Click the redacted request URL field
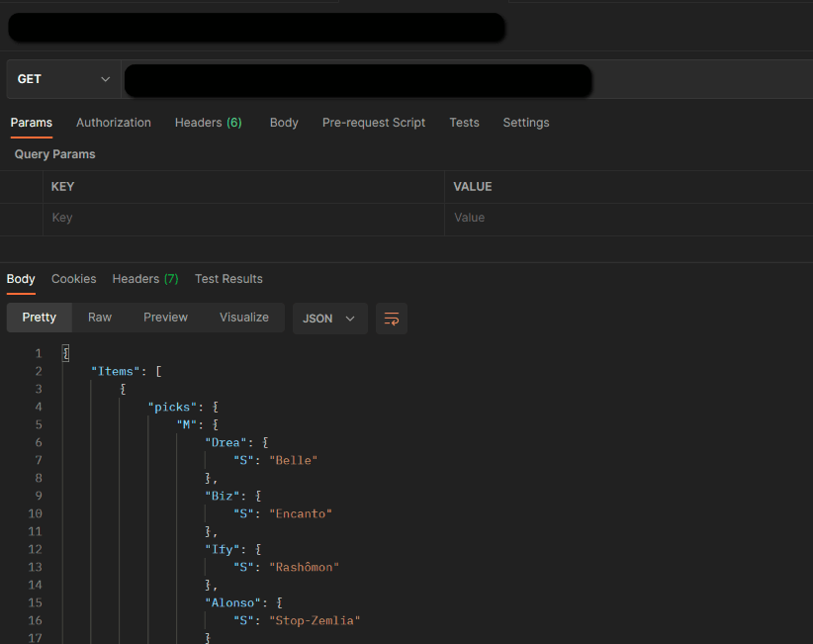Viewport: 813px width, 644px height. coord(358,80)
